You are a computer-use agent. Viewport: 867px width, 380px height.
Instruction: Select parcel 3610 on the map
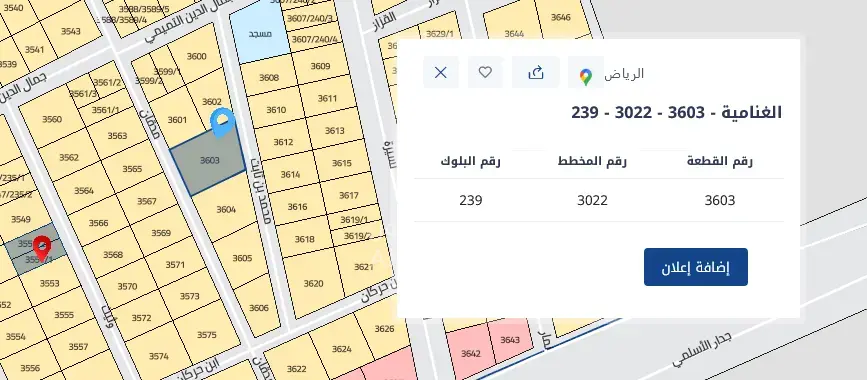coord(276,110)
